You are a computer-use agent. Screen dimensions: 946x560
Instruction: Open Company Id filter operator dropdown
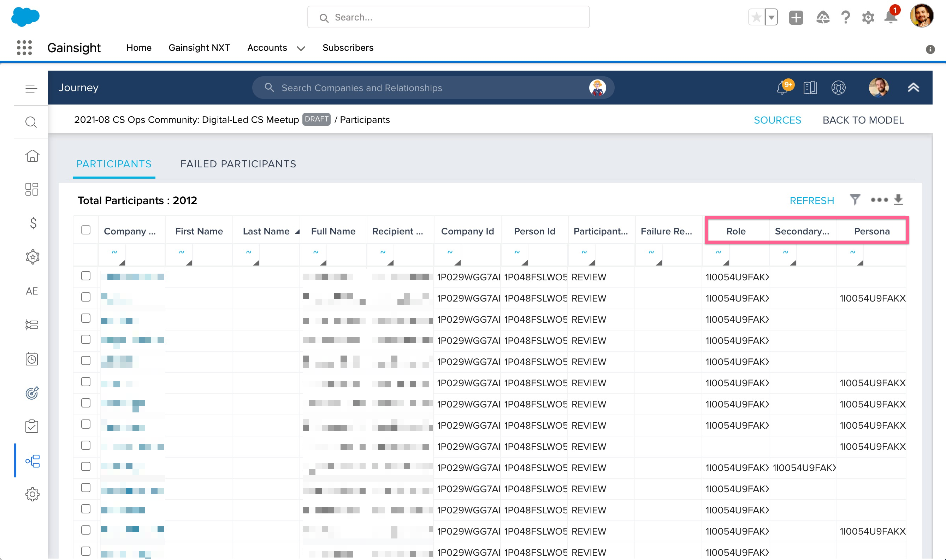click(448, 255)
